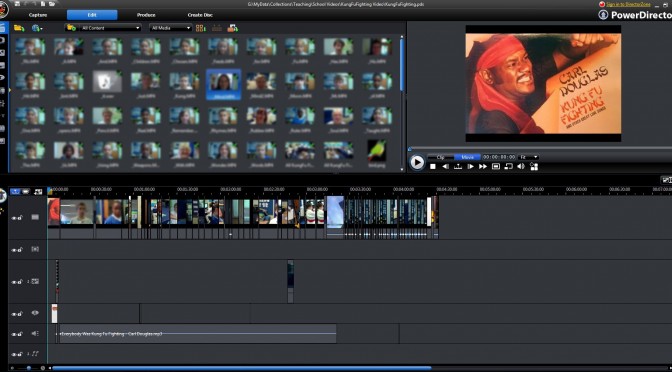Click the 00:02:00:00 mark on the timeline ruler
The width and height of the screenshot is (672, 372).
231,189
